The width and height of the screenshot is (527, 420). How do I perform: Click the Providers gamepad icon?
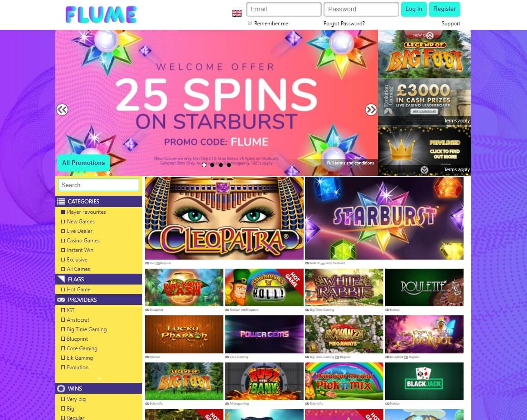click(x=61, y=299)
